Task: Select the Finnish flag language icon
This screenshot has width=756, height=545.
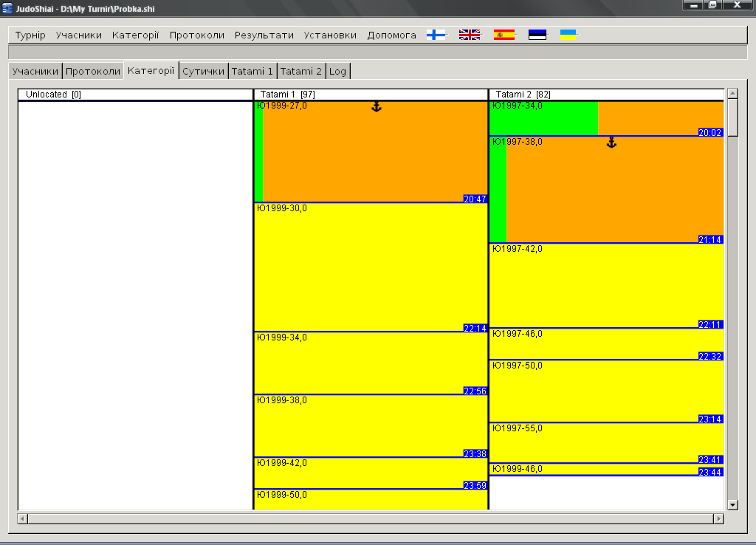Action: coord(436,35)
